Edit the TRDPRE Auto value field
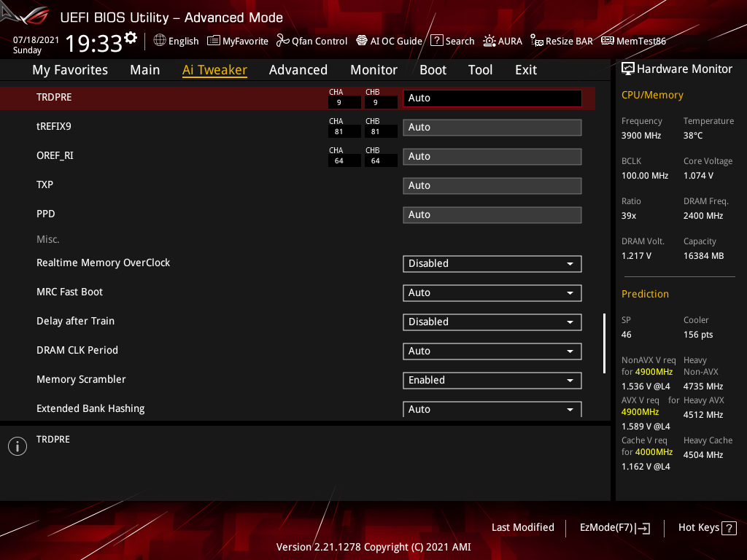 [x=492, y=97]
